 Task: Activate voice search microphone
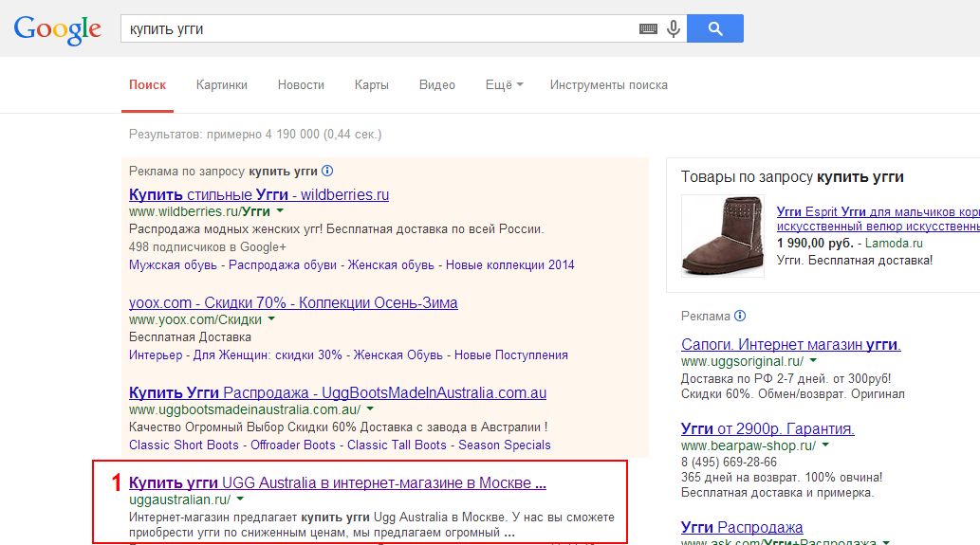(x=674, y=28)
